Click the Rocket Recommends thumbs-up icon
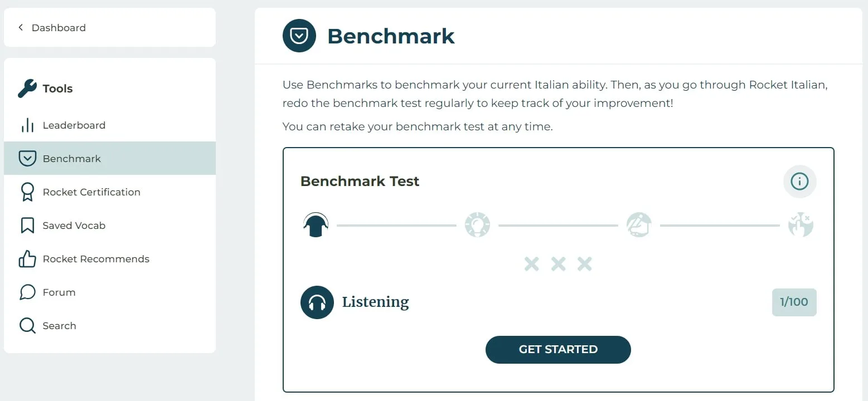The width and height of the screenshot is (868, 401). pyautogui.click(x=27, y=259)
